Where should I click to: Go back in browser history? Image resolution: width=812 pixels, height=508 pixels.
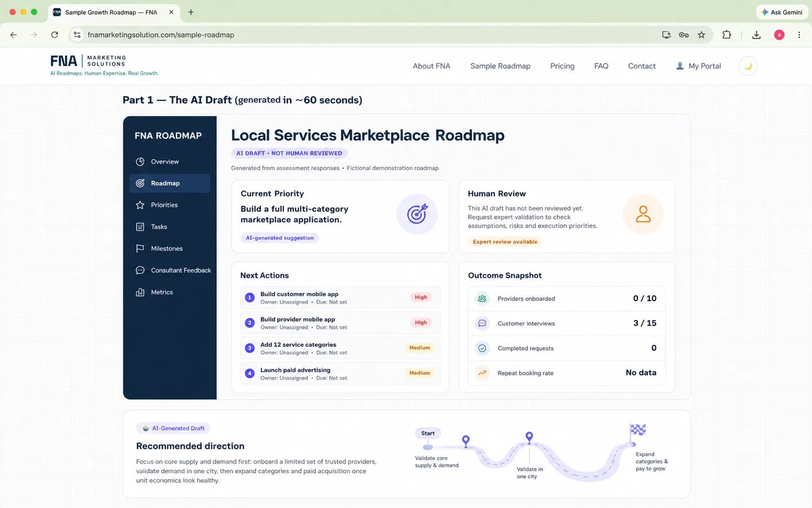pyautogui.click(x=14, y=35)
